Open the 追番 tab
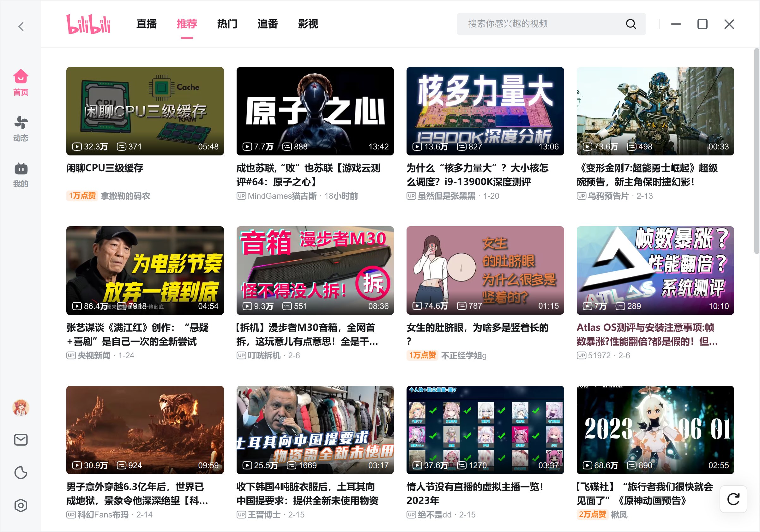 point(268,24)
